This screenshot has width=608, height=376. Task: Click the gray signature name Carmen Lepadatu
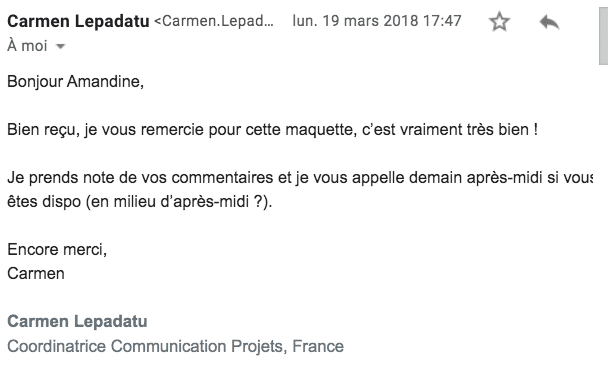(x=77, y=321)
